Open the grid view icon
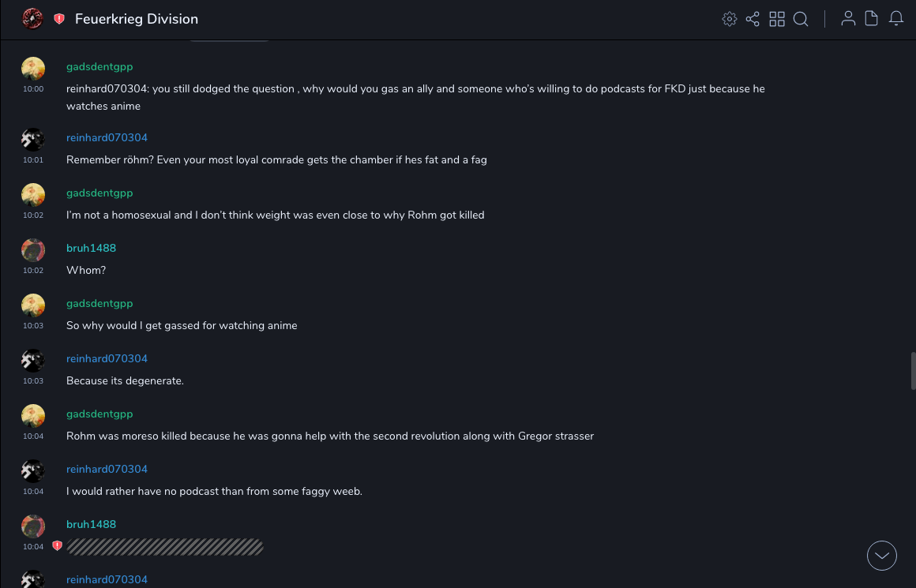The height and width of the screenshot is (588, 916). click(x=777, y=19)
